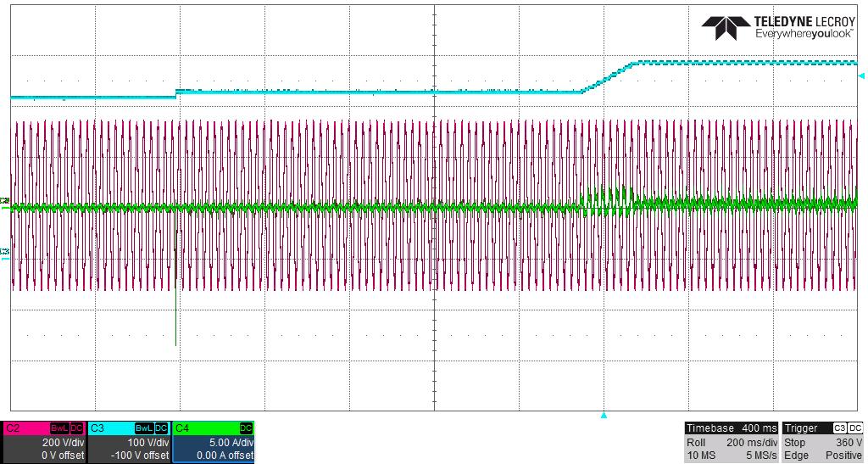
Task: Click the DC coupling badge on C4
Action: (x=246, y=428)
